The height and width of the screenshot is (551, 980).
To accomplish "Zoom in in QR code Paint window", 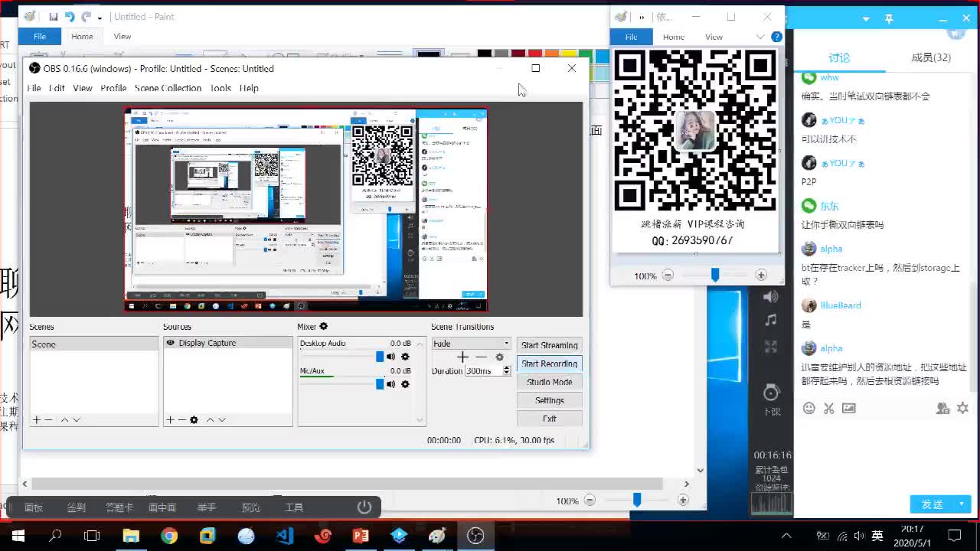I will 760,275.
